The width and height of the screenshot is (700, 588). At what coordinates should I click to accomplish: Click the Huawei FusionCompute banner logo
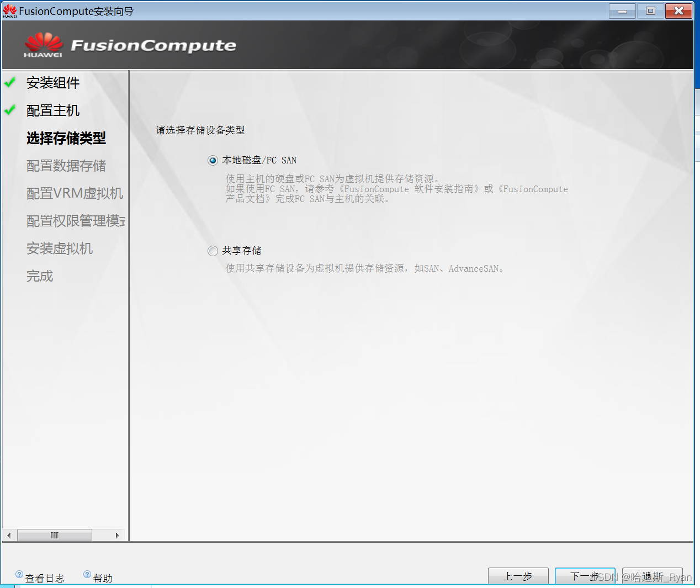point(130,45)
